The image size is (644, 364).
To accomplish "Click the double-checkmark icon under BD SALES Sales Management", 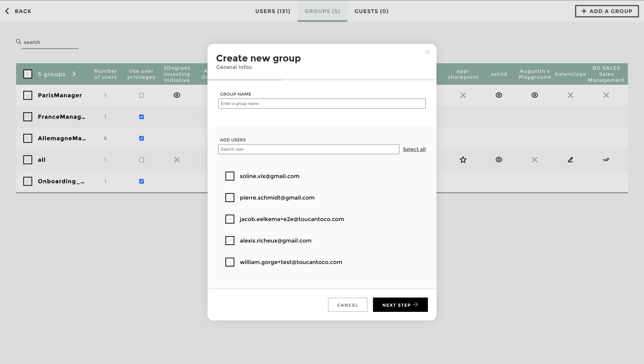I will coord(606,159).
